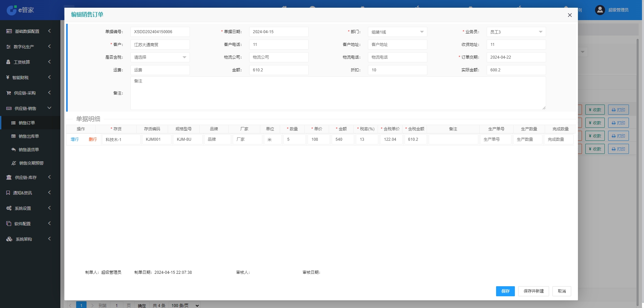
Task: Click the 系统架构 cubes icon
Action: [9, 239]
